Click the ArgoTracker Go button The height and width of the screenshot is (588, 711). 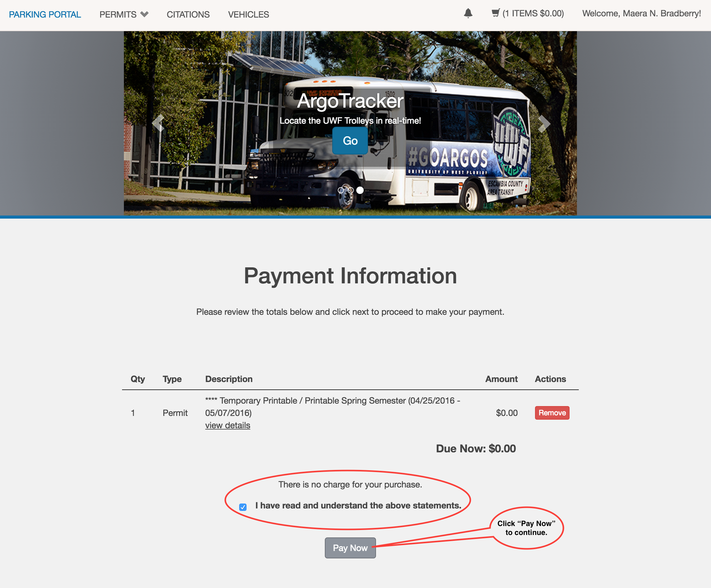[349, 141]
